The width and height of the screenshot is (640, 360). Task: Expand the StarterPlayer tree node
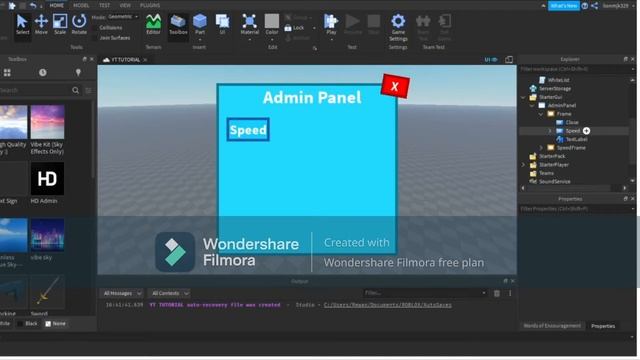point(523,165)
